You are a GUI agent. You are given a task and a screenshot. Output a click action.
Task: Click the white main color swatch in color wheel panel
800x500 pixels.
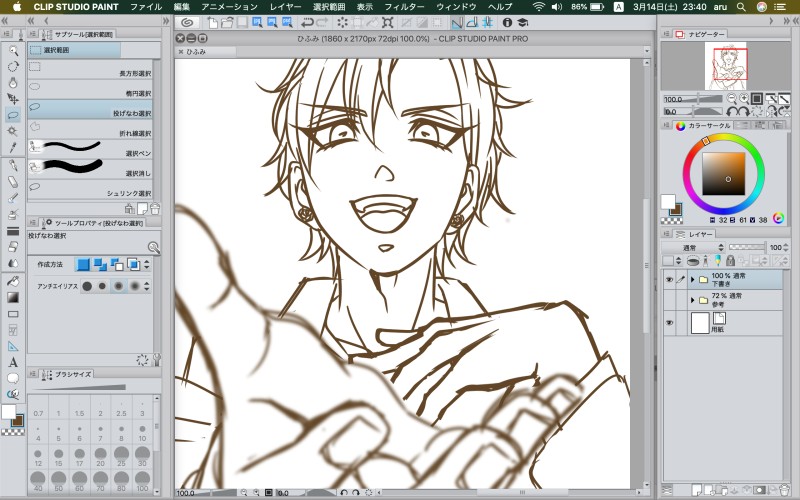coord(668,202)
